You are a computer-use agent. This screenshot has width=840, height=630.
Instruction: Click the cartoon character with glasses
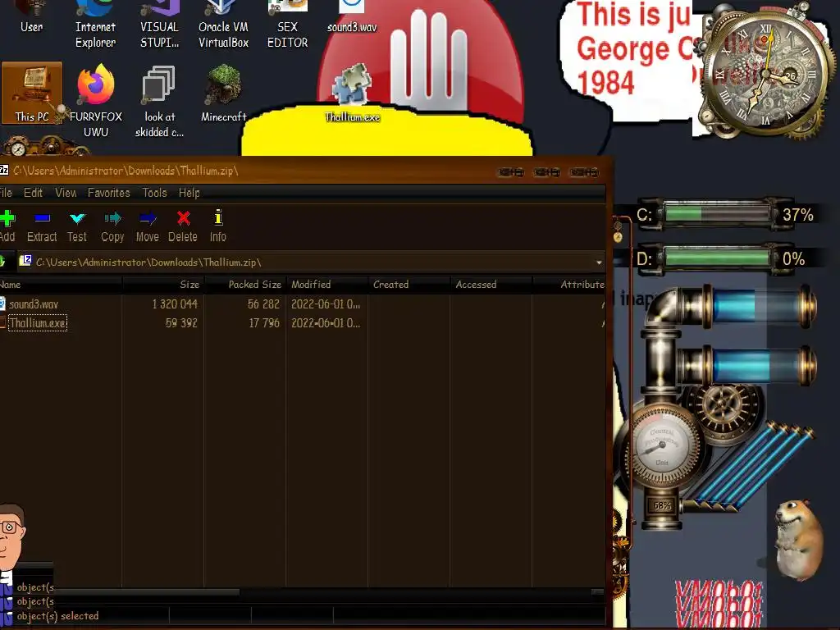(11, 536)
